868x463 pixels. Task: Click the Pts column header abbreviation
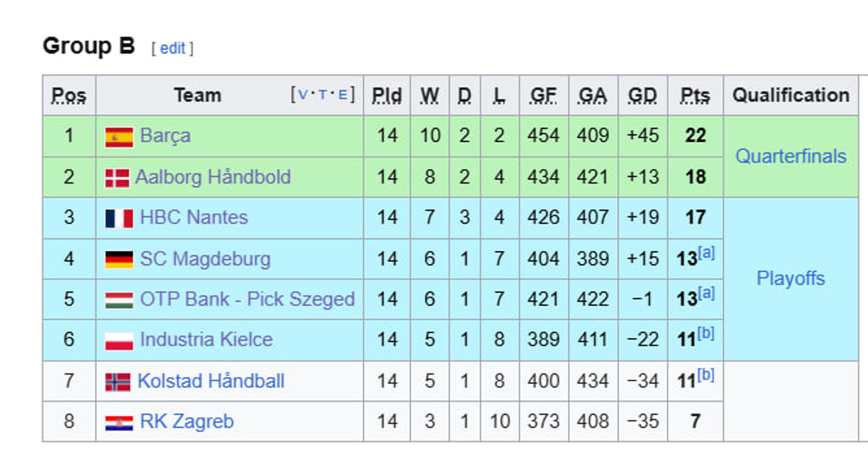pyautogui.click(x=695, y=95)
